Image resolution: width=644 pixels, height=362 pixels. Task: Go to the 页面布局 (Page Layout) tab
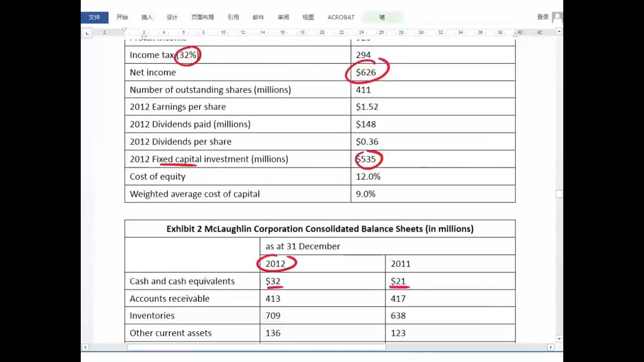pos(202,17)
